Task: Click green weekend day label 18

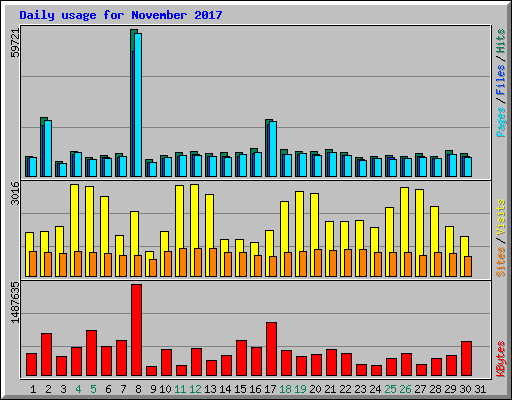Action: (x=285, y=389)
